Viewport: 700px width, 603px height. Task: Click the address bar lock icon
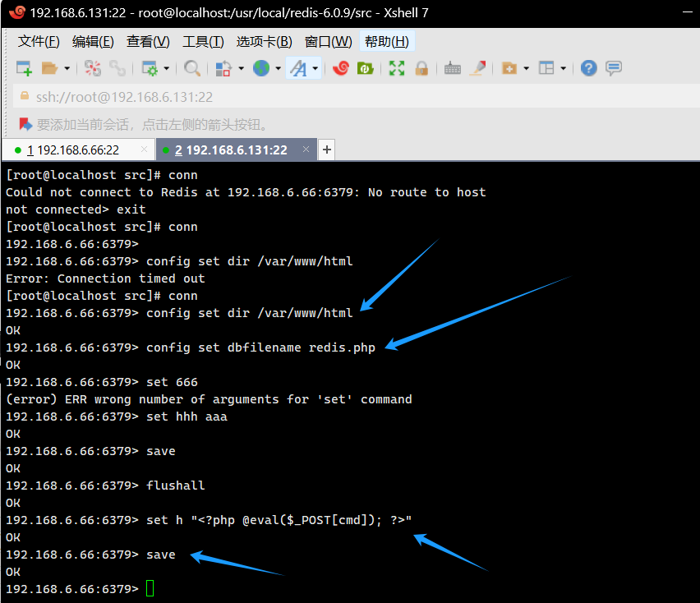pos(25,96)
